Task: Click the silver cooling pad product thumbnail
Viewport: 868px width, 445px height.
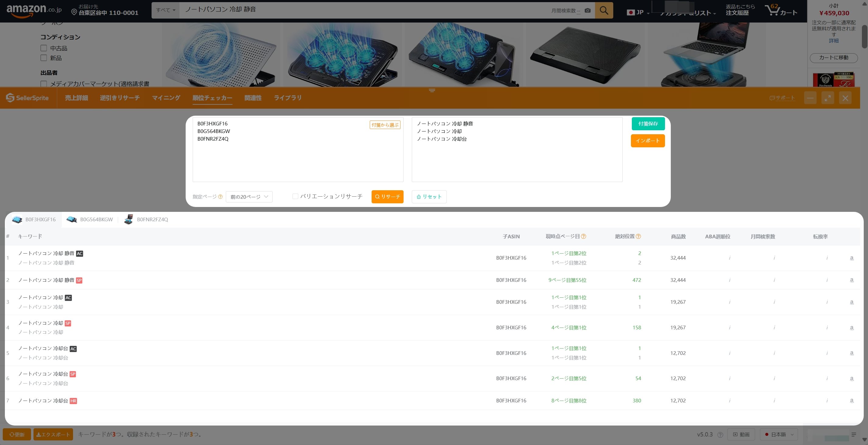Action: [221, 54]
